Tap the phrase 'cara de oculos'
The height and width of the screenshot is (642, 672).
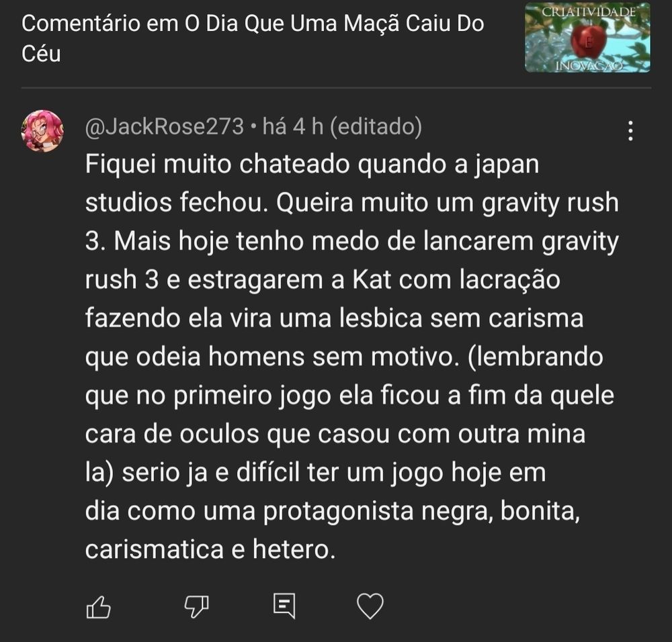pyautogui.click(x=172, y=434)
